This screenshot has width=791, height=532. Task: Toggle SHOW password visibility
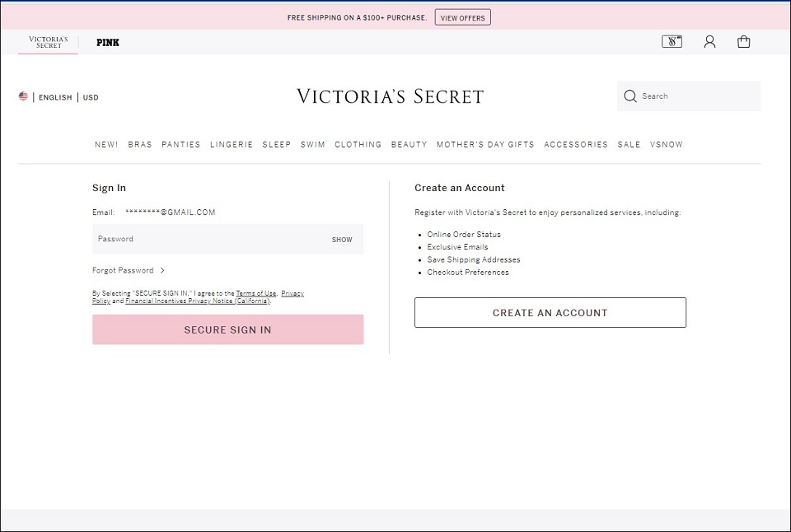pos(342,240)
